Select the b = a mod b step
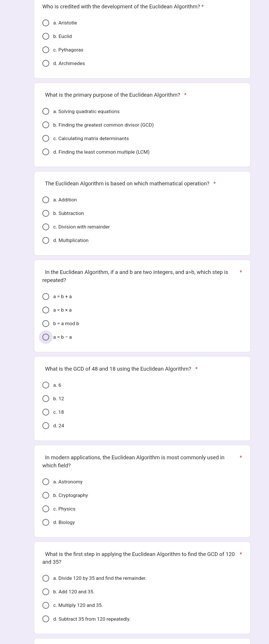The width and height of the screenshot is (269, 644). [46, 323]
